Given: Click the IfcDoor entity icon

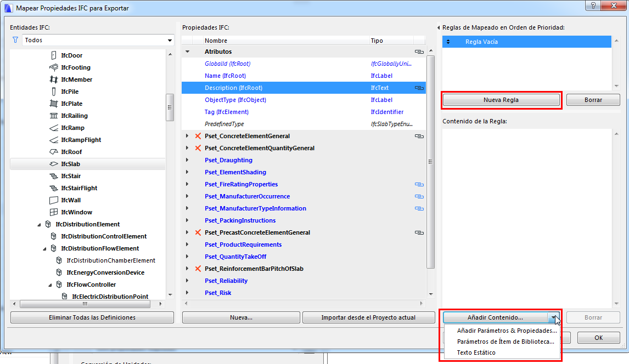Looking at the screenshot, I should coord(54,55).
